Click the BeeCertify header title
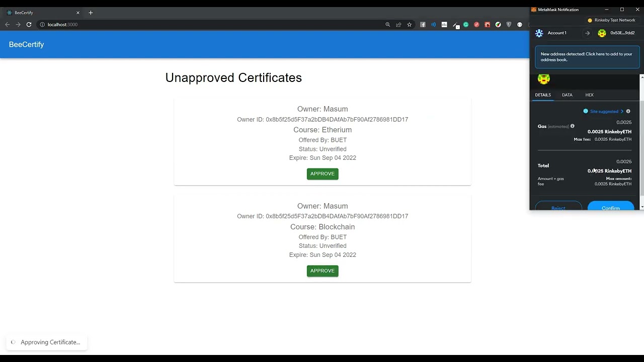 (x=26, y=44)
